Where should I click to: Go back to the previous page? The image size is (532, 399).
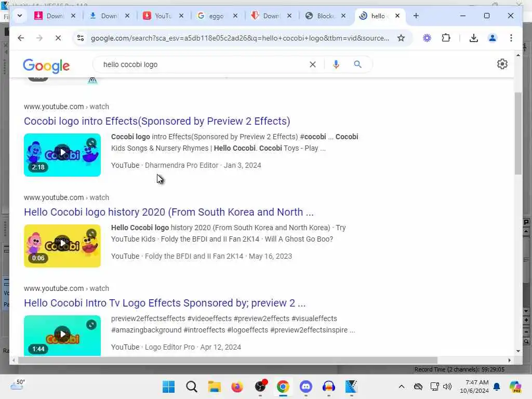(21, 38)
